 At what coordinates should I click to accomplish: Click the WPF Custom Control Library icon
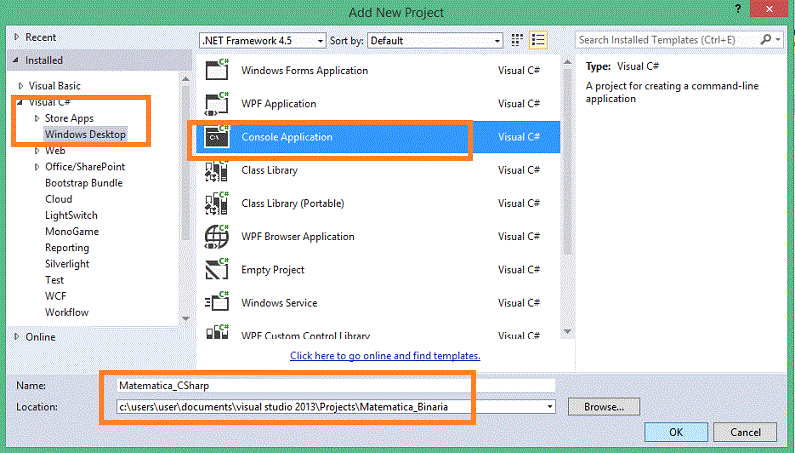(217, 332)
